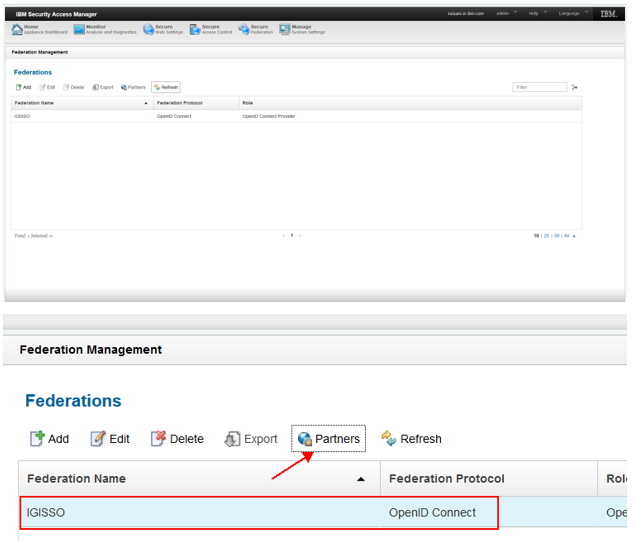Click the small Federation Management breadcrumb title
Image resolution: width=635 pixels, height=541 pixels.
[40, 52]
